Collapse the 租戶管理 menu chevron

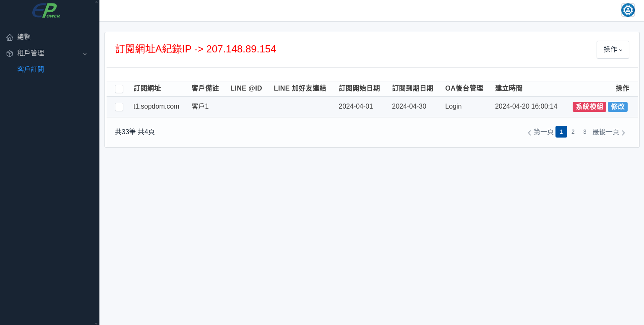tap(85, 54)
